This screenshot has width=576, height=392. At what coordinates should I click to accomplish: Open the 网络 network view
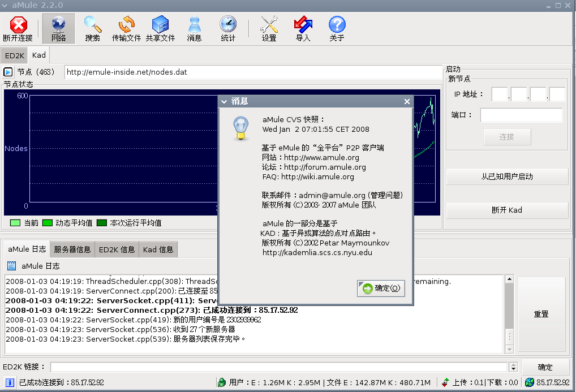[58, 29]
